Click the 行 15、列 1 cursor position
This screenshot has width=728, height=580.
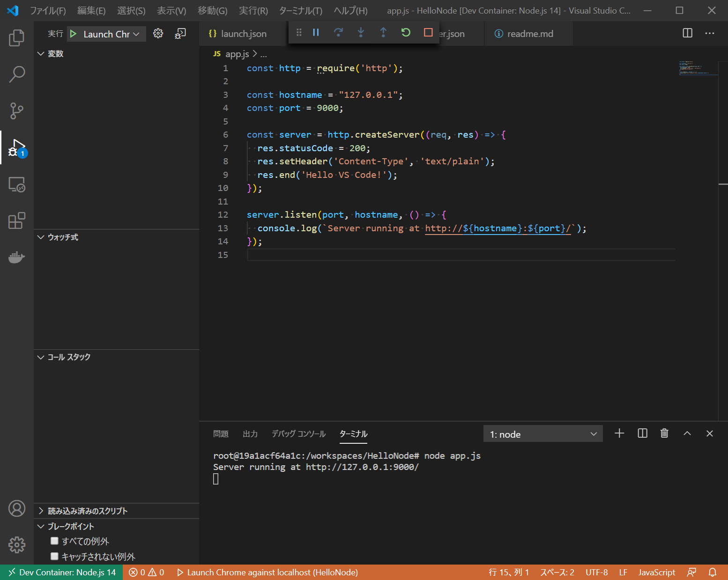pos(509,572)
